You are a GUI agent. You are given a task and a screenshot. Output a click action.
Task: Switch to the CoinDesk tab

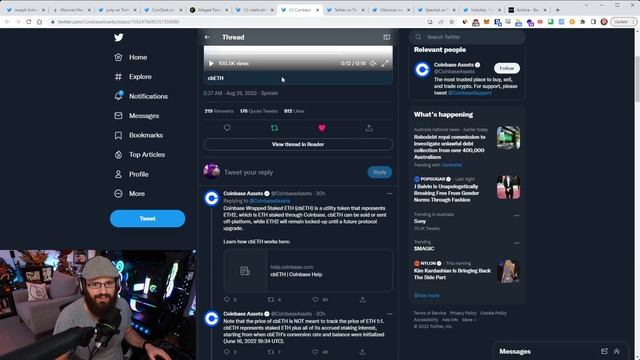[160, 10]
